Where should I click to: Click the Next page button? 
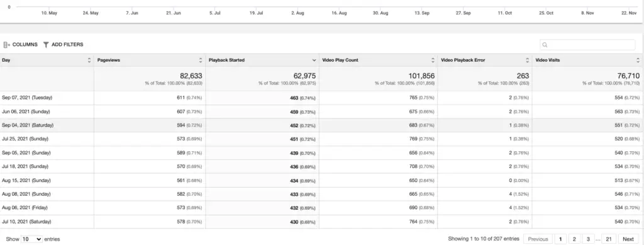[x=628, y=239]
